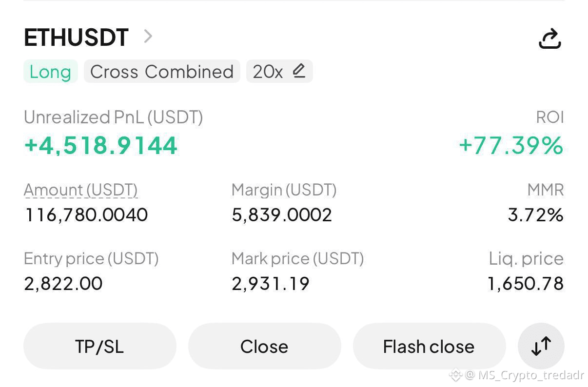Viewport: 588px width, 387px height.
Task: Tap the Flash close button
Action: [x=429, y=347]
